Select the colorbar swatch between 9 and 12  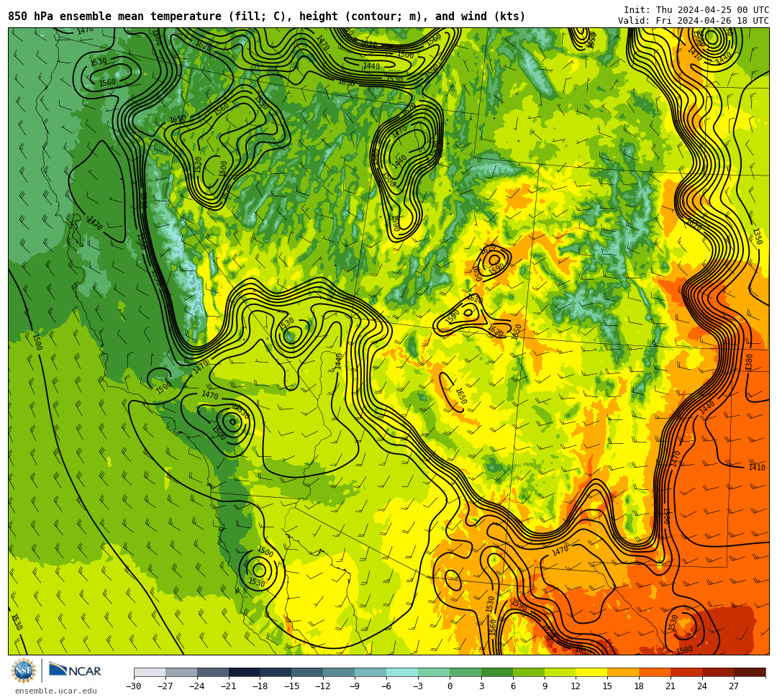[x=560, y=672]
